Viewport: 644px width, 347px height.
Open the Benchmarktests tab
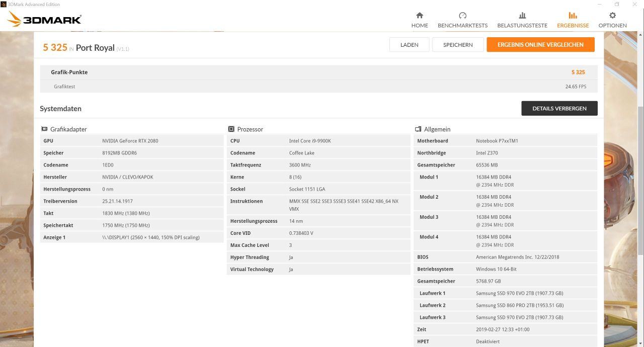point(462,20)
